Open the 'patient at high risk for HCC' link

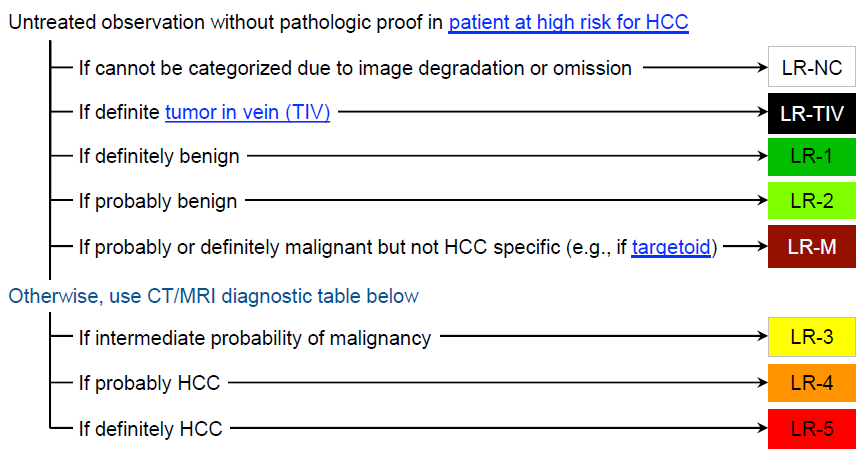[568, 22]
